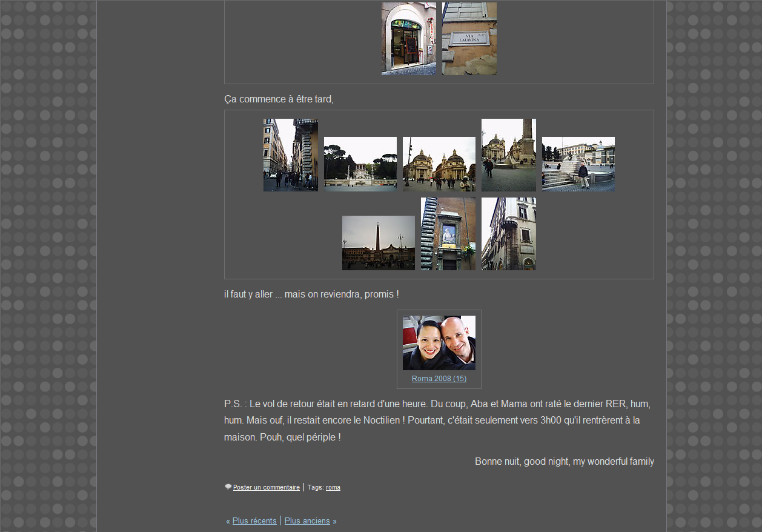View the twin domed churches photo
This screenshot has height=532, width=762.
click(x=439, y=164)
